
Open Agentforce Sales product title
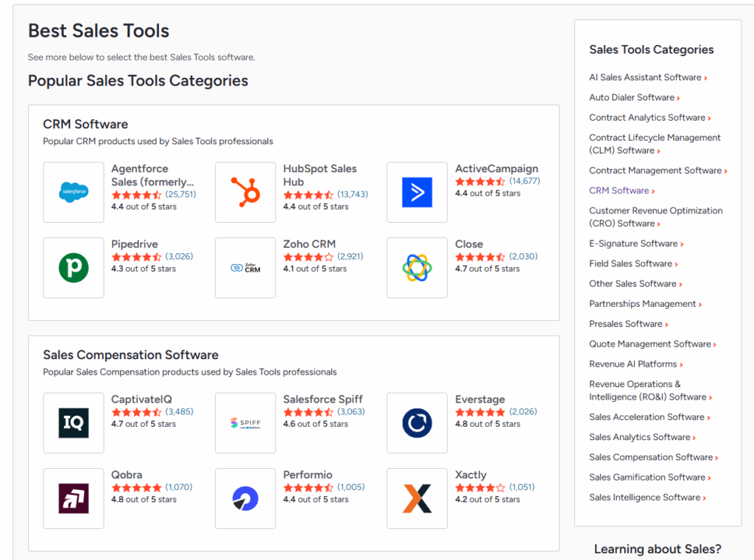152,175
